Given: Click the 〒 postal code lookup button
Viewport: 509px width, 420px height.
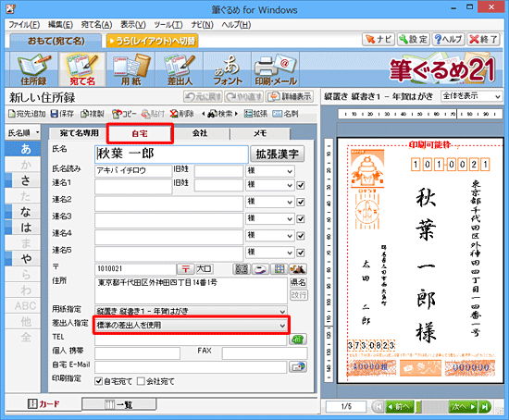Looking at the screenshot, I should [x=185, y=269].
